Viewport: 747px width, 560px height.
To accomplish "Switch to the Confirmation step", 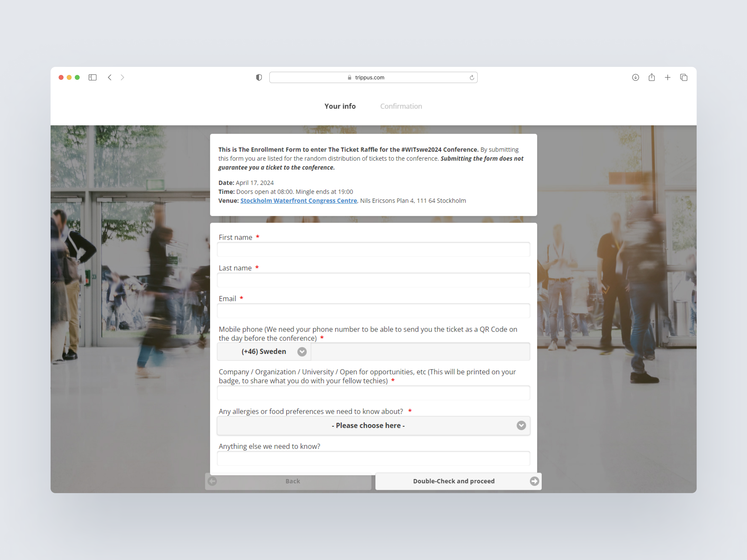I will 401,106.
